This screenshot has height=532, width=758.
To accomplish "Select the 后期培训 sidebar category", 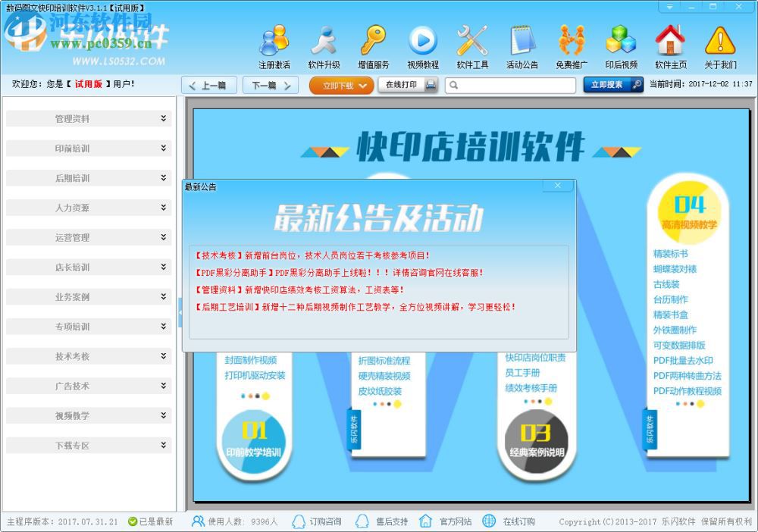I will pos(89,178).
